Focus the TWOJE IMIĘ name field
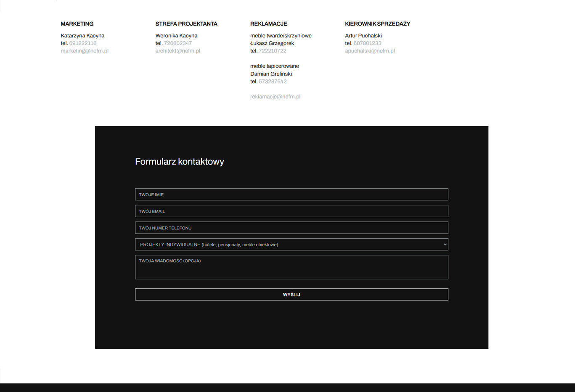 pyautogui.click(x=291, y=195)
